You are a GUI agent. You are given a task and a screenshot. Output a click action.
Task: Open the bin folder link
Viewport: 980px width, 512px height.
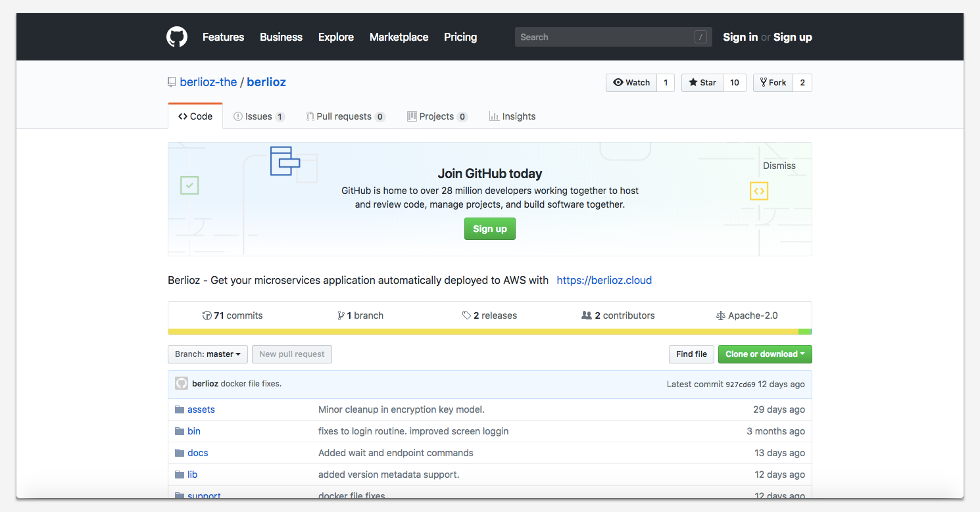[x=194, y=431]
